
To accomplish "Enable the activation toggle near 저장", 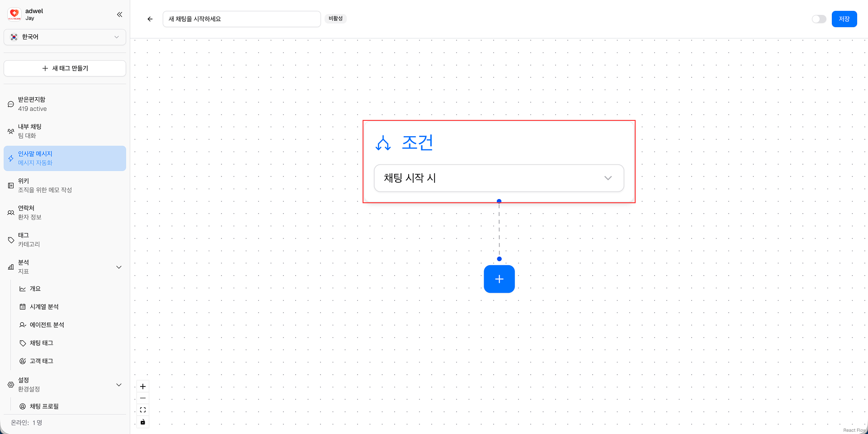I will pos(819,19).
